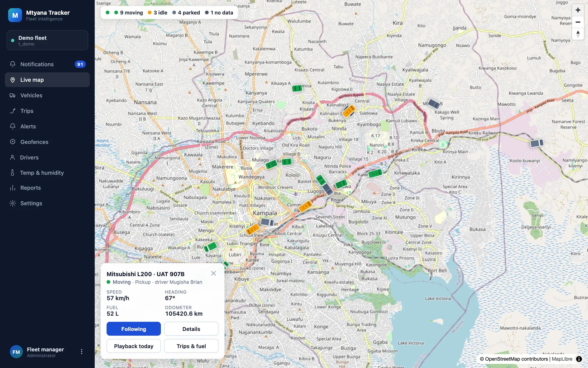588x368 pixels.
Task: Open the OpenStreetMap contributors link
Action: (x=516, y=359)
